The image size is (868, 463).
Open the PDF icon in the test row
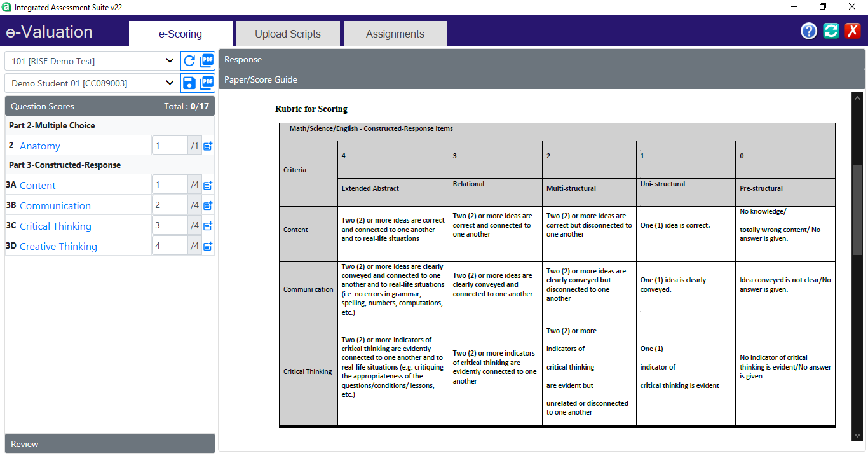[207, 61]
